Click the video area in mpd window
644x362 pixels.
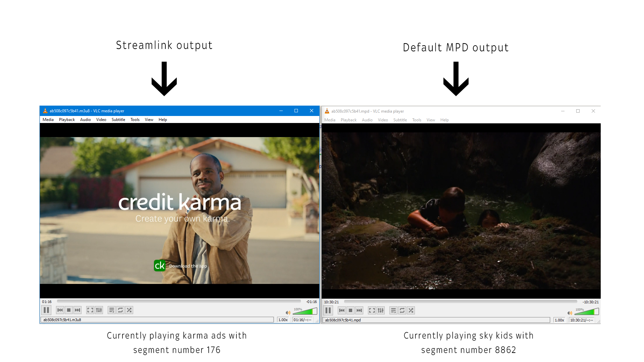click(x=461, y=211)
